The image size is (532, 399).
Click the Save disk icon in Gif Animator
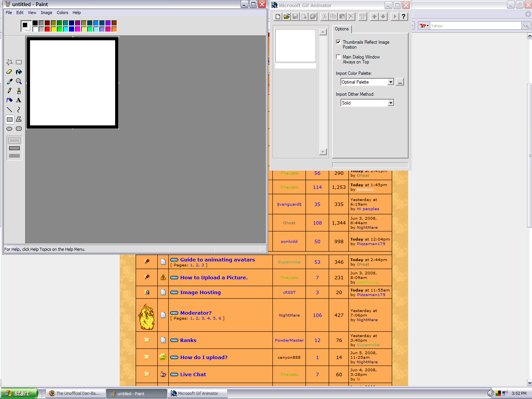pos(295,16)
